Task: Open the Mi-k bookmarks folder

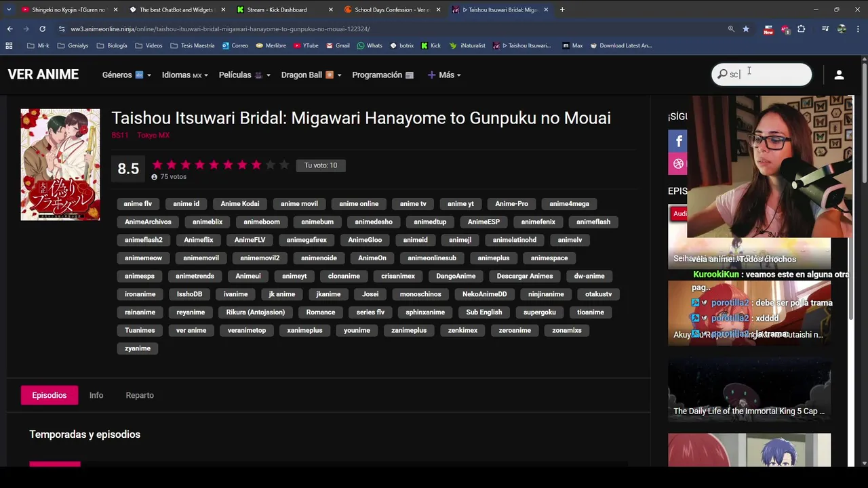Action: (38, 45)
